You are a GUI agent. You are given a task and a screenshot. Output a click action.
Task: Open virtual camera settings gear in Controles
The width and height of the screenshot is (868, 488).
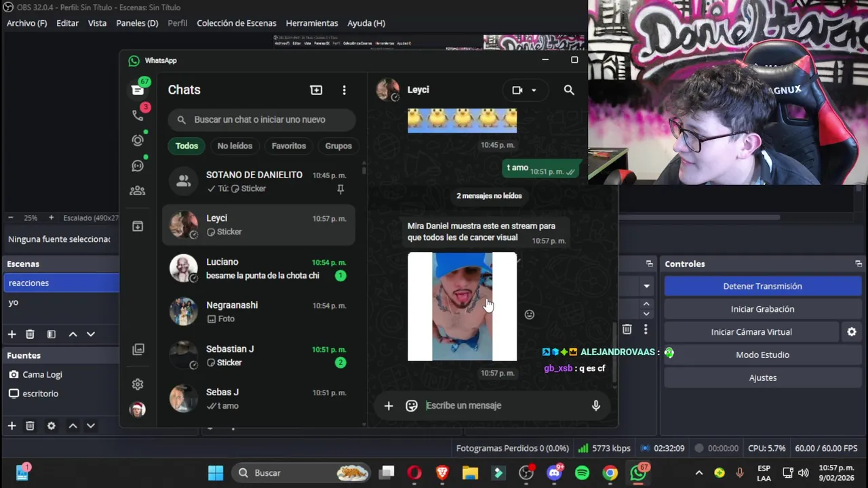click(x=852, y=332)
